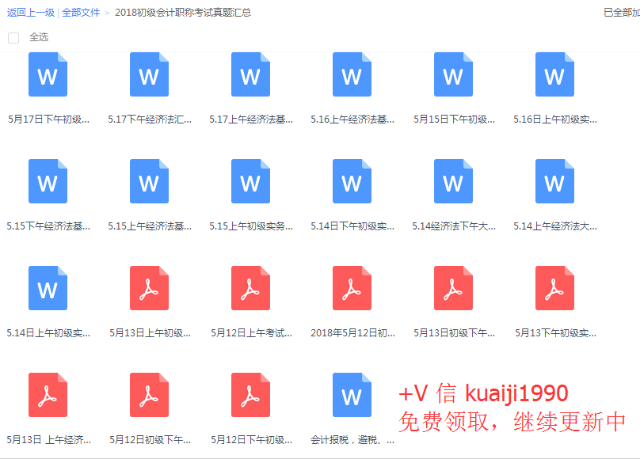Click file name 5.15下午经济法基...
This screenshot has width=640, height=459.
[49, 226]
